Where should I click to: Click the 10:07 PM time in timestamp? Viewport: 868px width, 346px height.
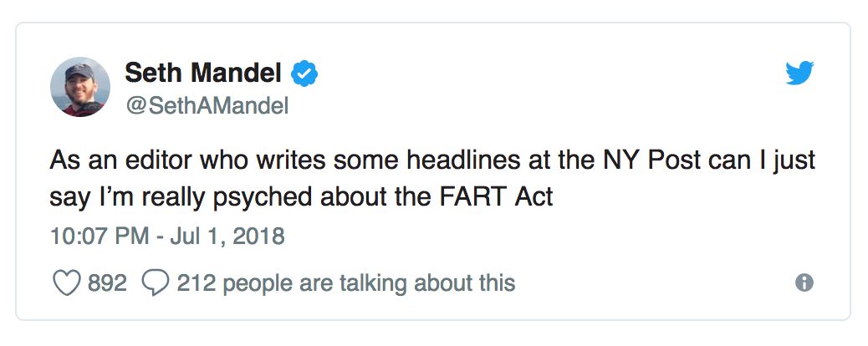99,237
